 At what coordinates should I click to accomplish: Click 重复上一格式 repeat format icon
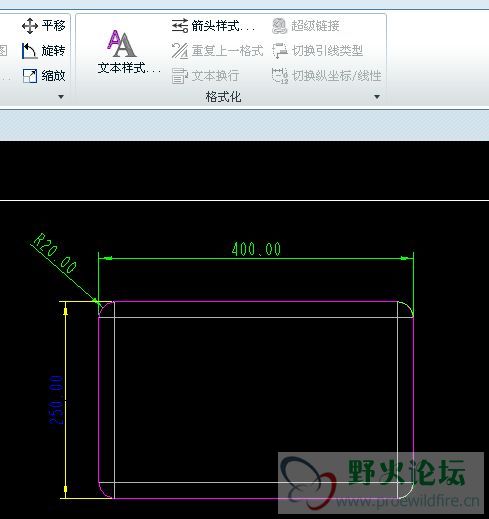180,51
